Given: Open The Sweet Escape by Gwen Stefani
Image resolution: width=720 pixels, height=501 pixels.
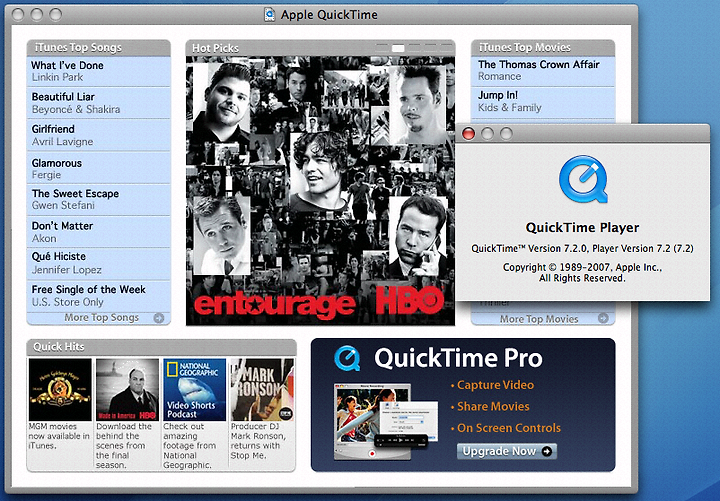Looking at the screenshot, I should [98, 199].
